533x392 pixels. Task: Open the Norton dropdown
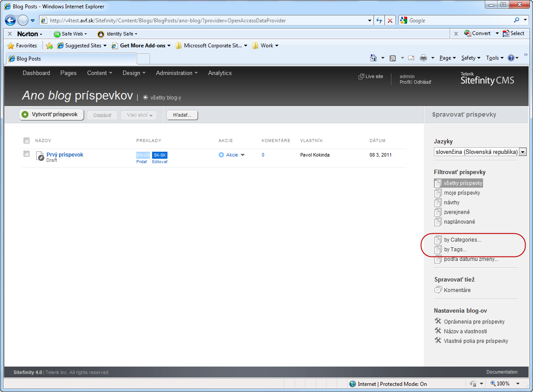point(30,34)
